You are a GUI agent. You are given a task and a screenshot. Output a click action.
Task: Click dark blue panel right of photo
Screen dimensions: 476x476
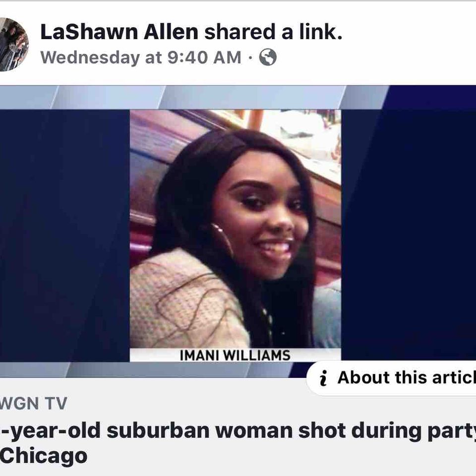click(x=409, y=235)
